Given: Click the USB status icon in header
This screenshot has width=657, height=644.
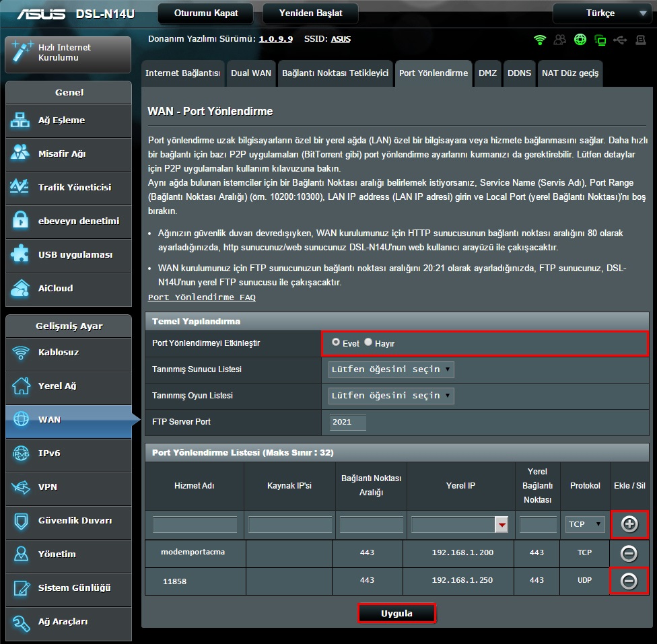Looking at the screenshot, I should pyautogui.click(x=620, y=40).
